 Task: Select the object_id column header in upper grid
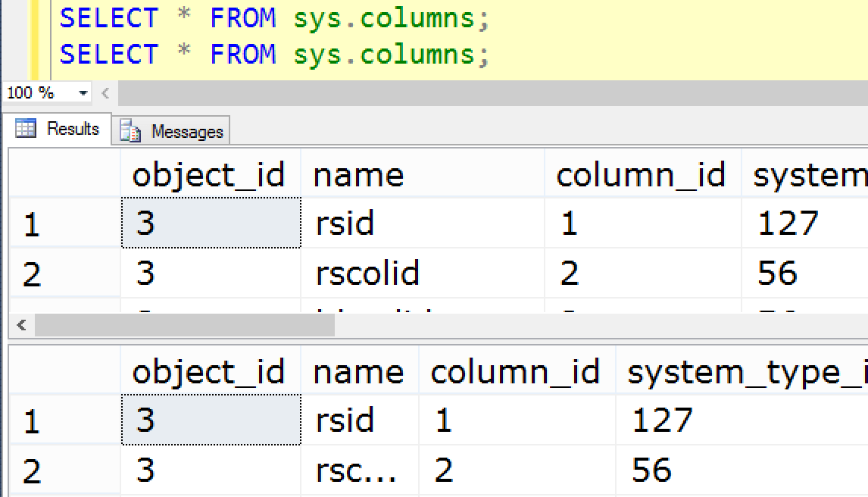pyautogui.click(x=208, y=176)
